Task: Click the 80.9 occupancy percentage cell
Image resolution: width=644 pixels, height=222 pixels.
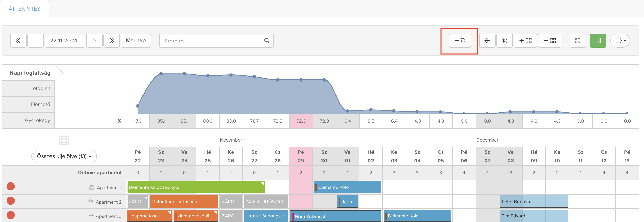Action: pos(208,121)
